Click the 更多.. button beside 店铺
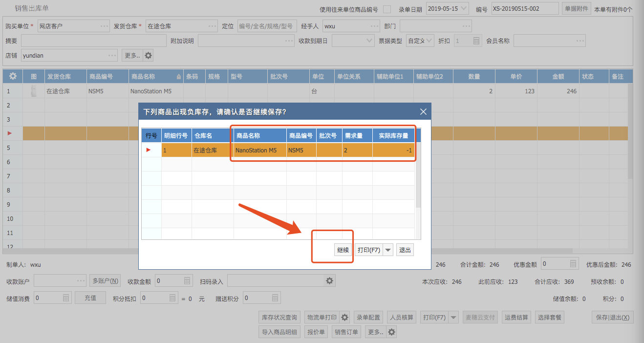Screen dimensions: 644x343 132,56
